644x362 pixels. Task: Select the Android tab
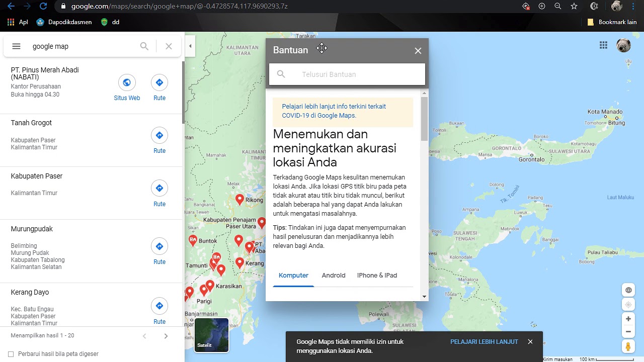334,276
